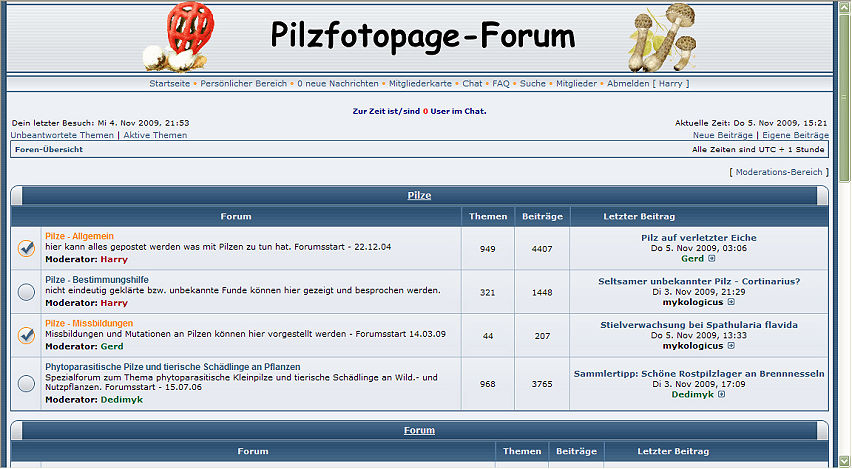
Task: View poster mykologicus in Missbildungen row
Action: (x=693, y=346)
